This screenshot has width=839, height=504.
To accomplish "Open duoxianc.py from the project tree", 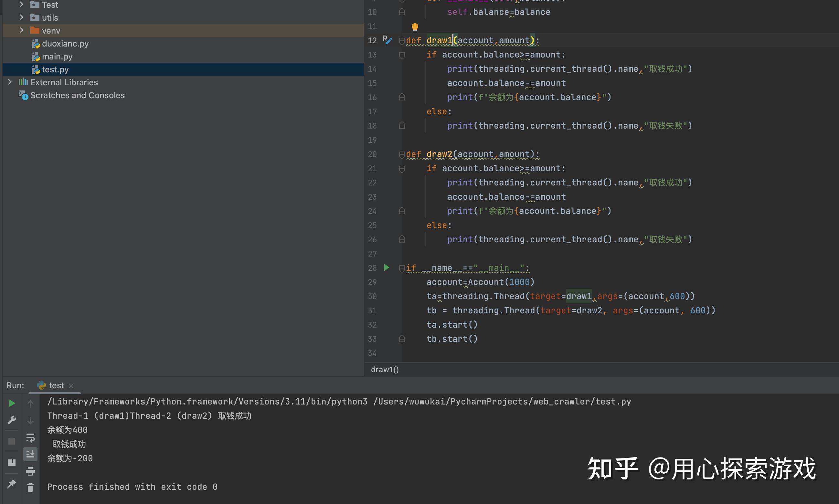I will [65, 44].
